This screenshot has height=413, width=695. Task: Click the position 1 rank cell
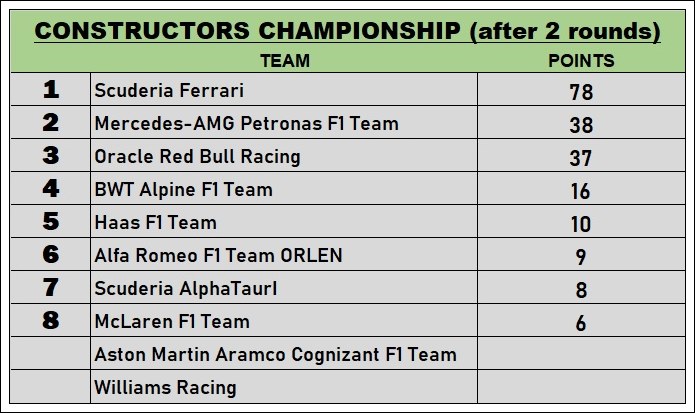click(51, 91)
